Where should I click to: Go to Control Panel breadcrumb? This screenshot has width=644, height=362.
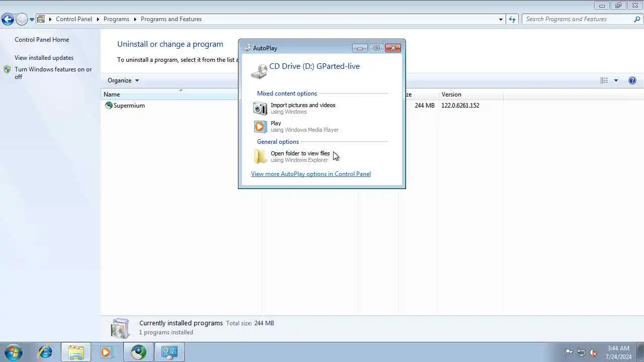click(74, 19)
